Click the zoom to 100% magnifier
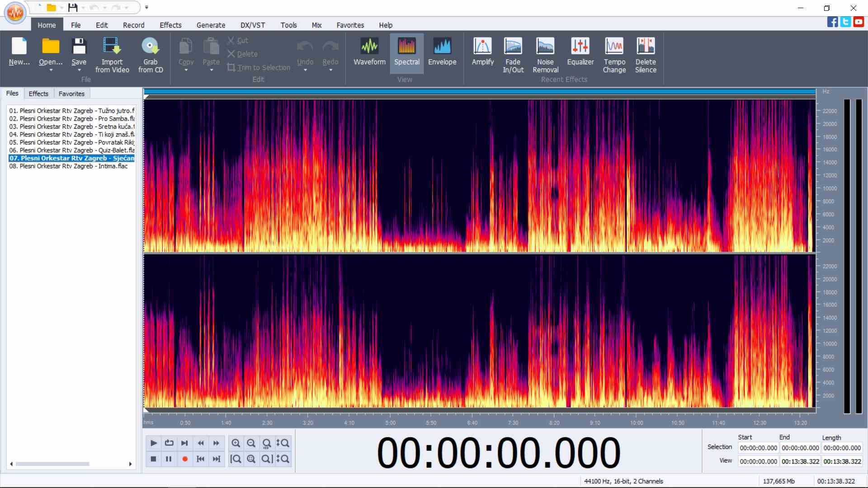Image resolution: width=868 pixels, height=488 pixels. 267,443
